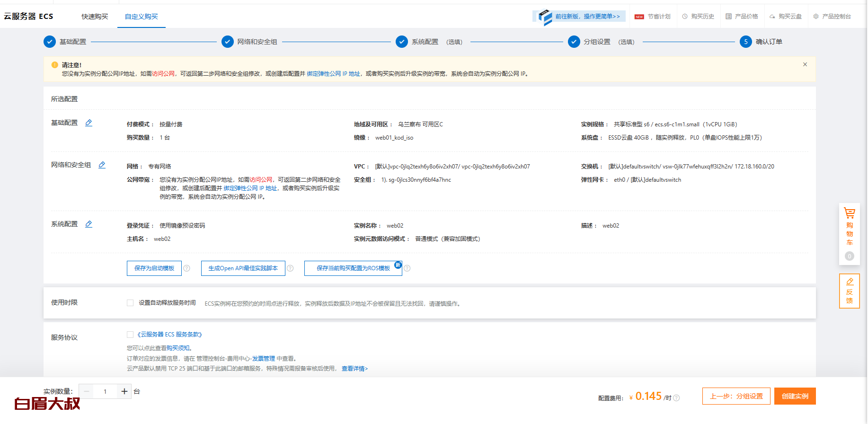This screenshot has width=868, height=424.
Task: Select the 自定义购买 tab
Action: [x=142, y=17]
